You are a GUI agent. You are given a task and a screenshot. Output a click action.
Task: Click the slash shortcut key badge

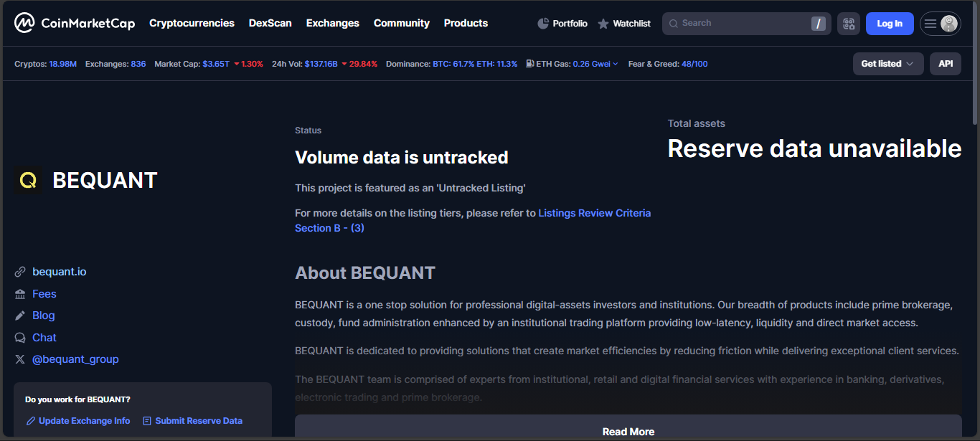point(818,24)
